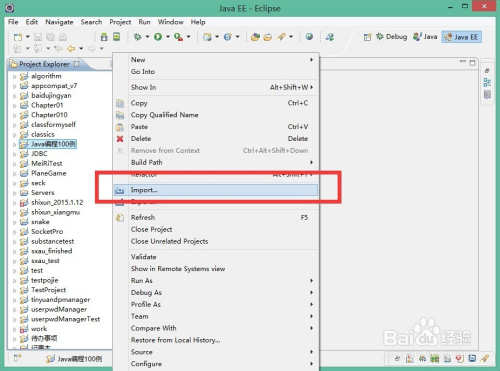
Task: Select Go Into in context menu
Action: 216,72
